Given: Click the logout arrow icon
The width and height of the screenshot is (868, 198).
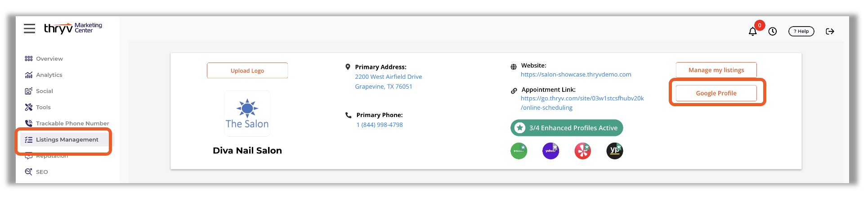Looking at the screenshot, I should [830, 31].
